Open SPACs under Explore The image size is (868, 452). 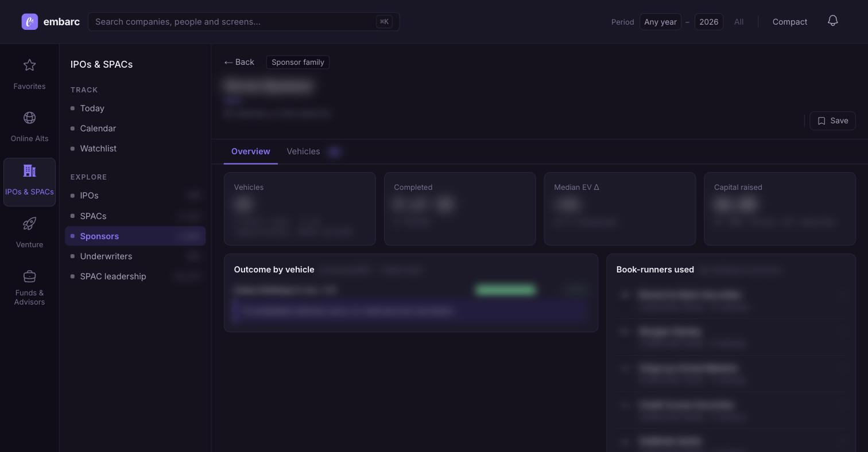[135, 216]
